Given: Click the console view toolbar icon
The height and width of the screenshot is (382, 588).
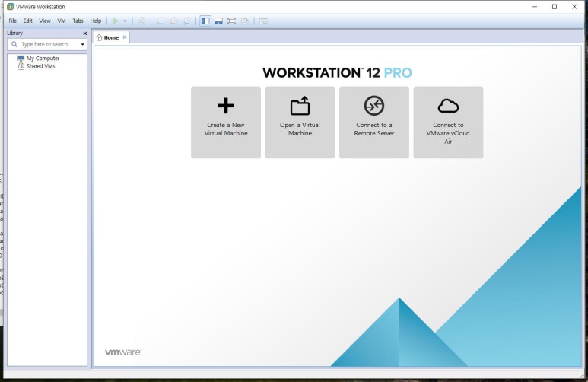Looking at the screenshot, I should [x=264, y=21].
